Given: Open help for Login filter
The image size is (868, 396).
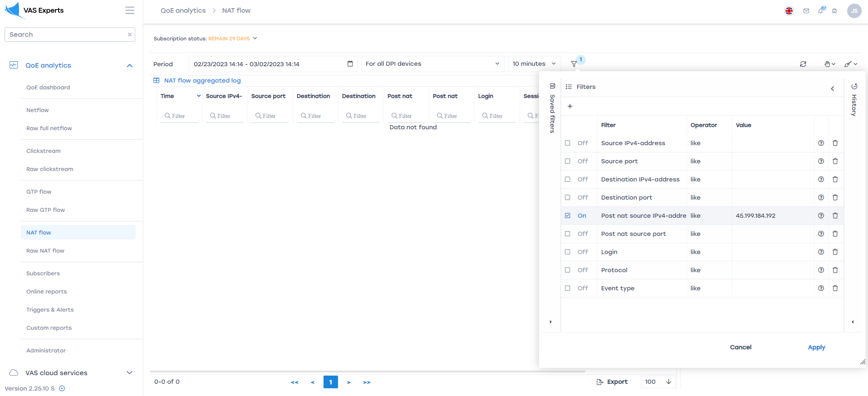Looking at the screenshot, I should [x=821, y=252].
